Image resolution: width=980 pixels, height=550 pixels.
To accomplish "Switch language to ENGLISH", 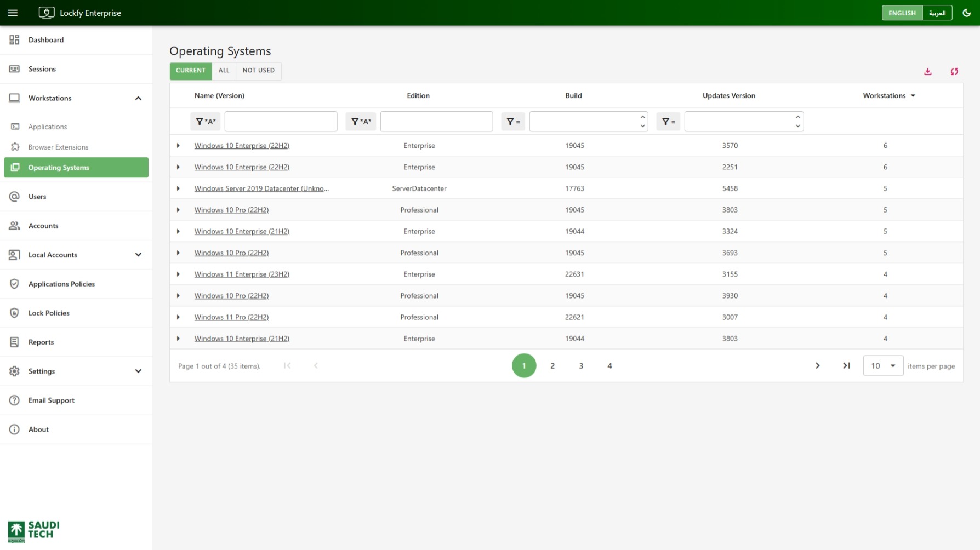I will point(902,13).
